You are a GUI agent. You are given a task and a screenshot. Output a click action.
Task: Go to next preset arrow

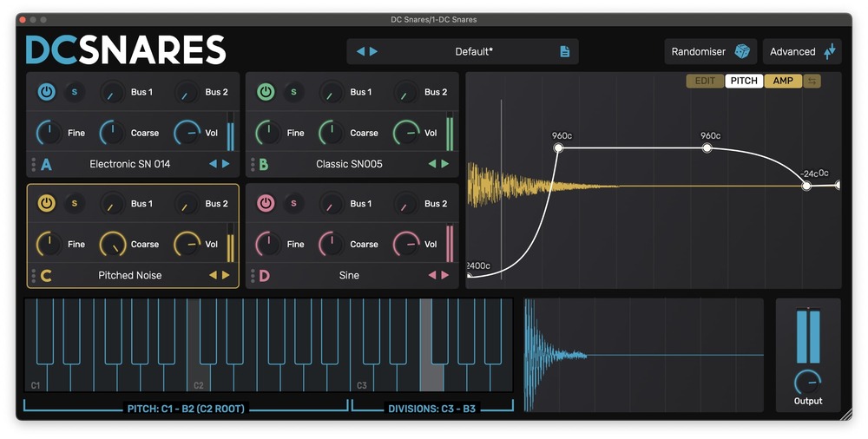(373, 51)
